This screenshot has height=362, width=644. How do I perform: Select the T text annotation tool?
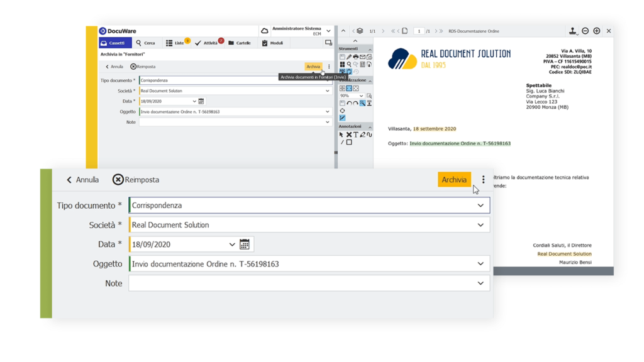(356, 134)
